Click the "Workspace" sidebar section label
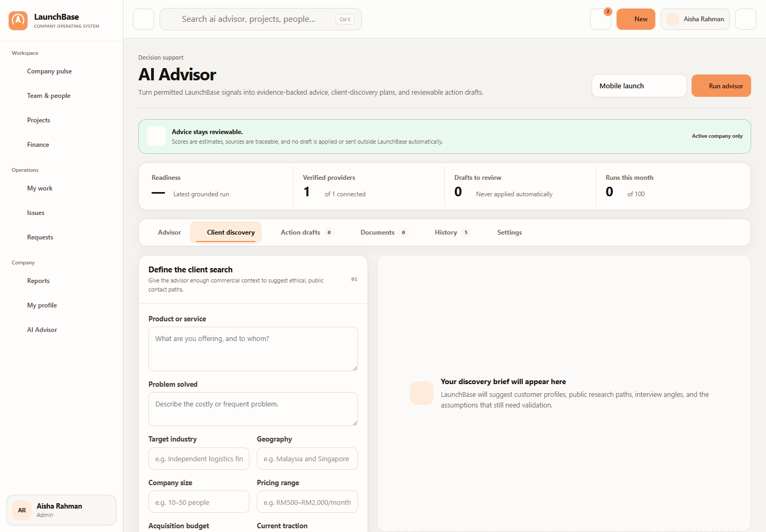 25,53
